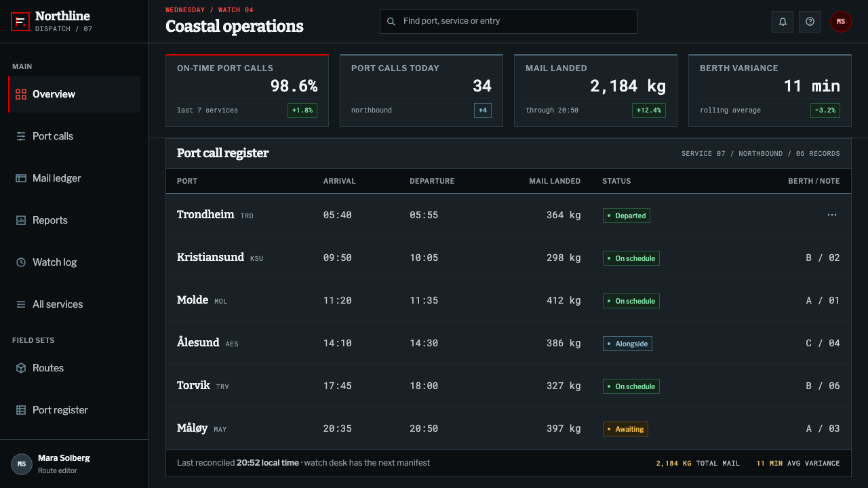Click the 11 MIN AVG VARIANCE footer
868x488 pixels.
[798, 463]
